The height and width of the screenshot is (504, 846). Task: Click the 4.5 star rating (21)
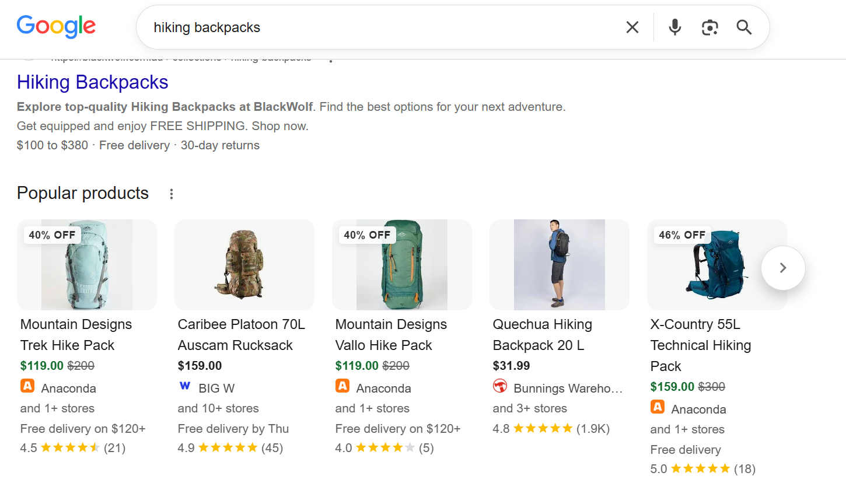click(73, 448)
